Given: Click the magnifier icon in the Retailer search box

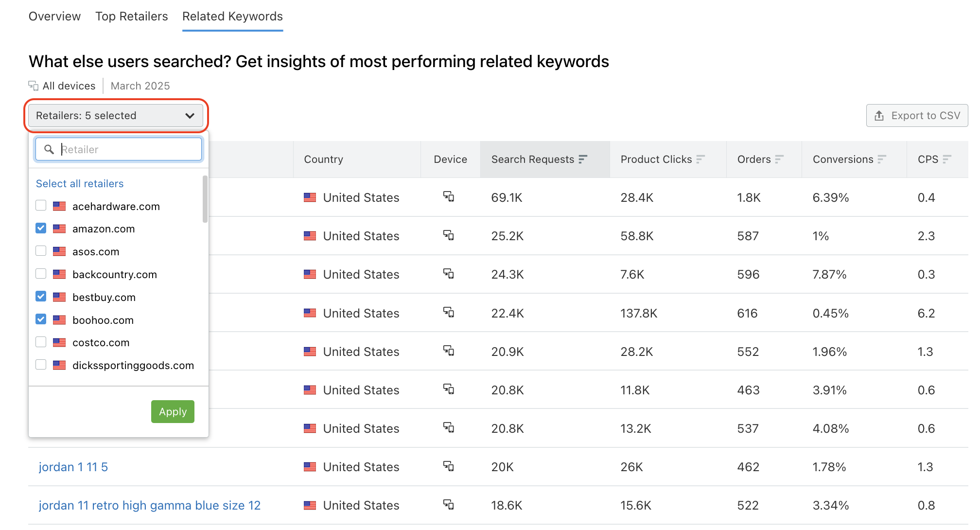Looking at the screenshot, I should pos(49,149).
